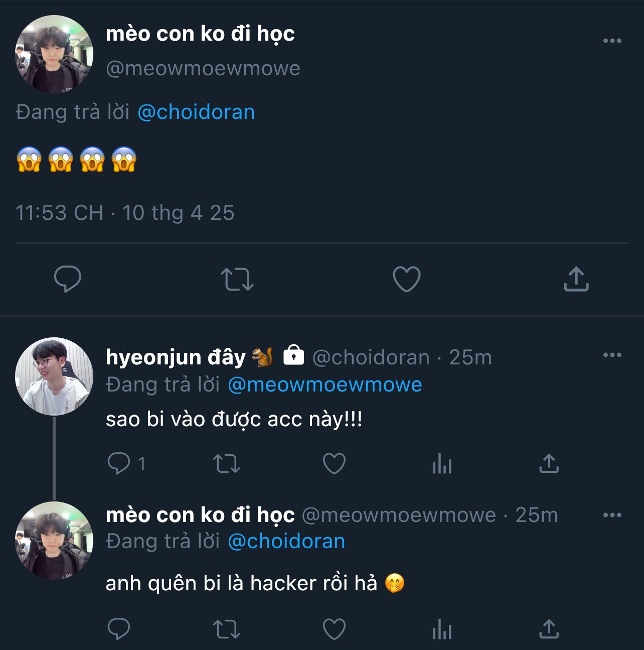Open @meowmoewmowe mention in hyeonjun's reply
The image size is (644, 650).
point(325,385)
